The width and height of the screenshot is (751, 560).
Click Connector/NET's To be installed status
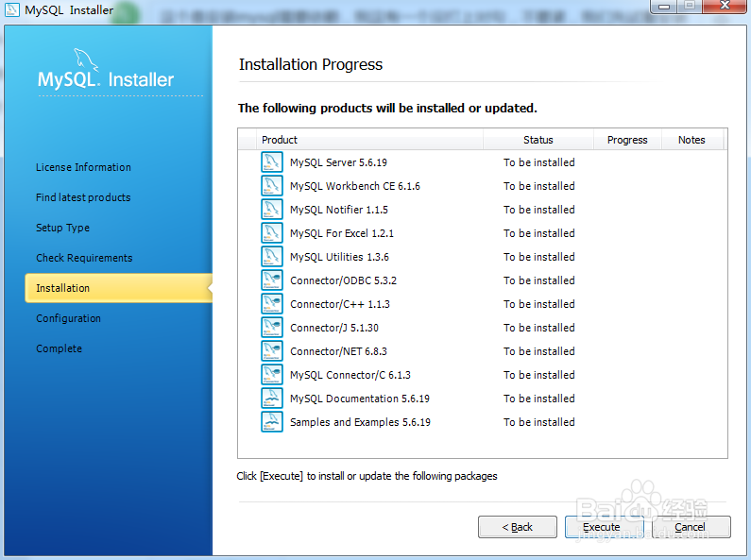point(539,351)
